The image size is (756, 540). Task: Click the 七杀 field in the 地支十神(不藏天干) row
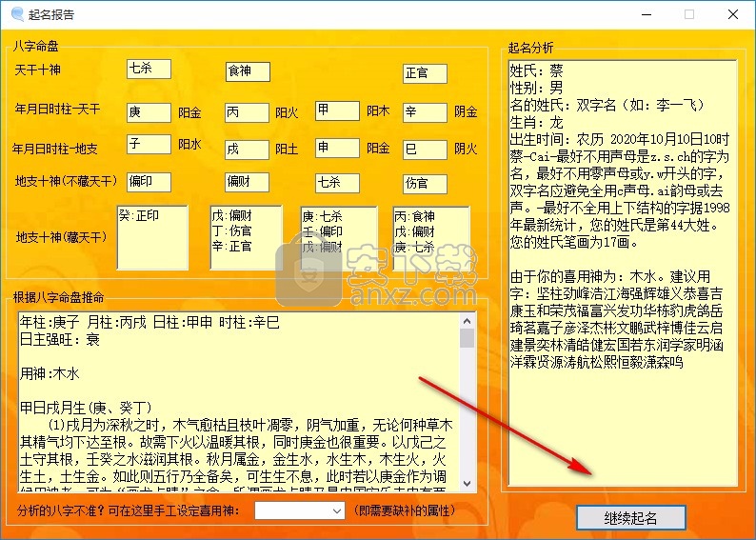[x=337, y=183]
